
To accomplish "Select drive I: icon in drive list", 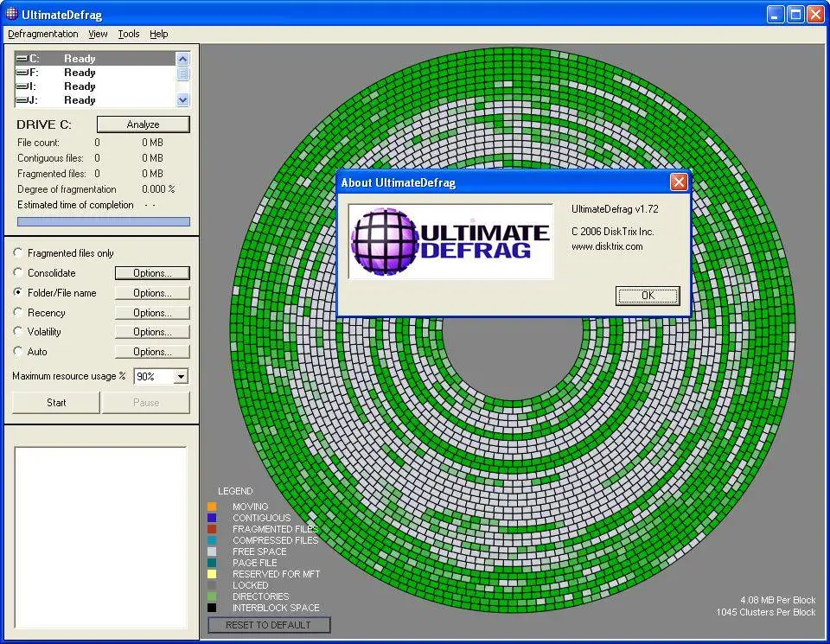I will (22, 86).
